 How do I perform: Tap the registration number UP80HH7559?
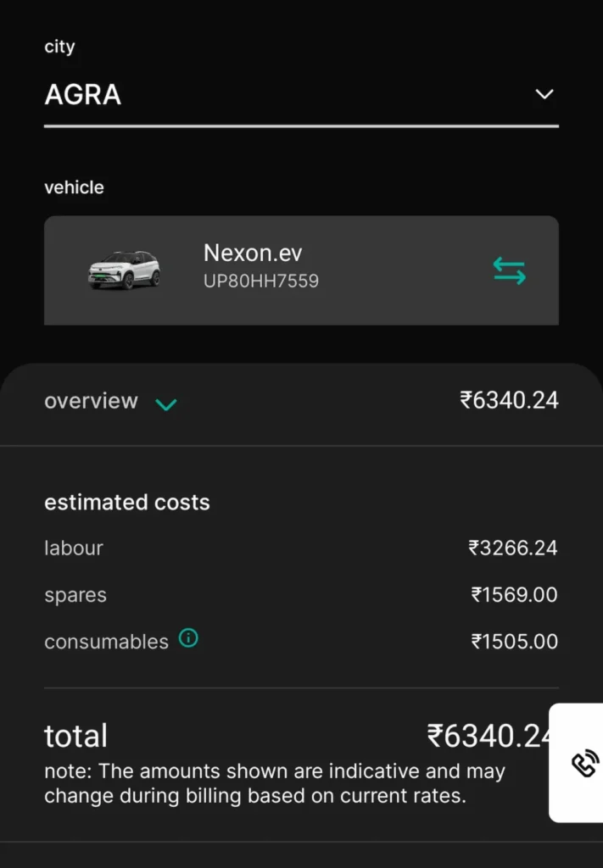(x=260, y=280)
